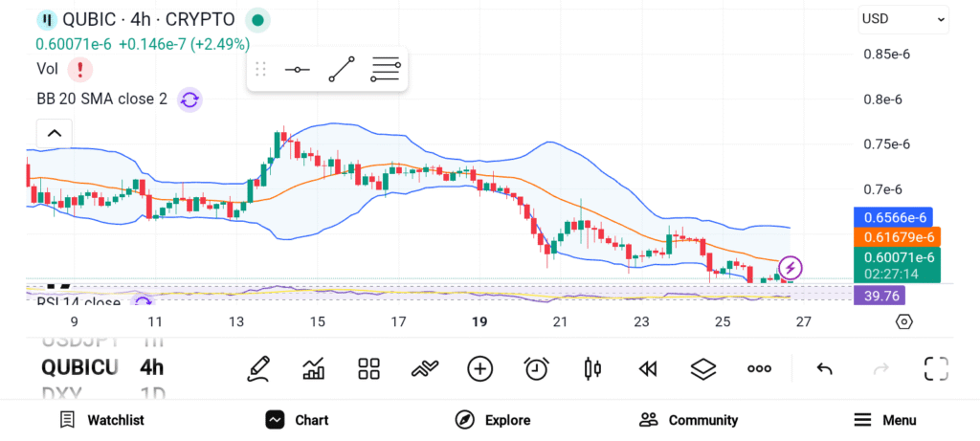Image resolution: width=980 pixels, height=441 pixels.
Task: Start bar replay with the rewind icon
Action: coord(648,368)
